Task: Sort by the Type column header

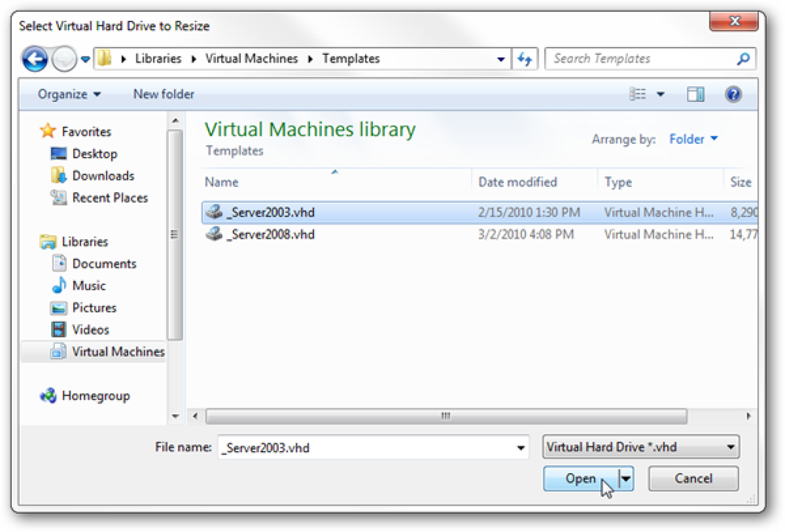Action: (618, 182)
